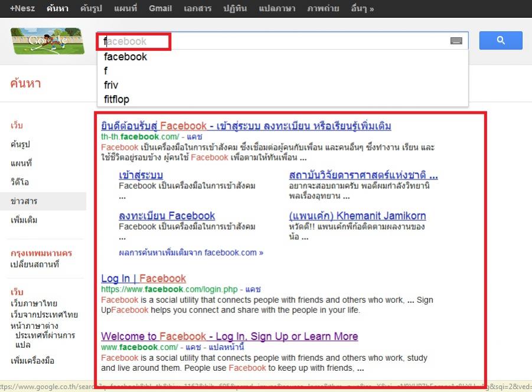
Task: Open สถาบันวิจัยดาราศาสตร์แห่งชาติ sitelink
Action: [363, 175]
